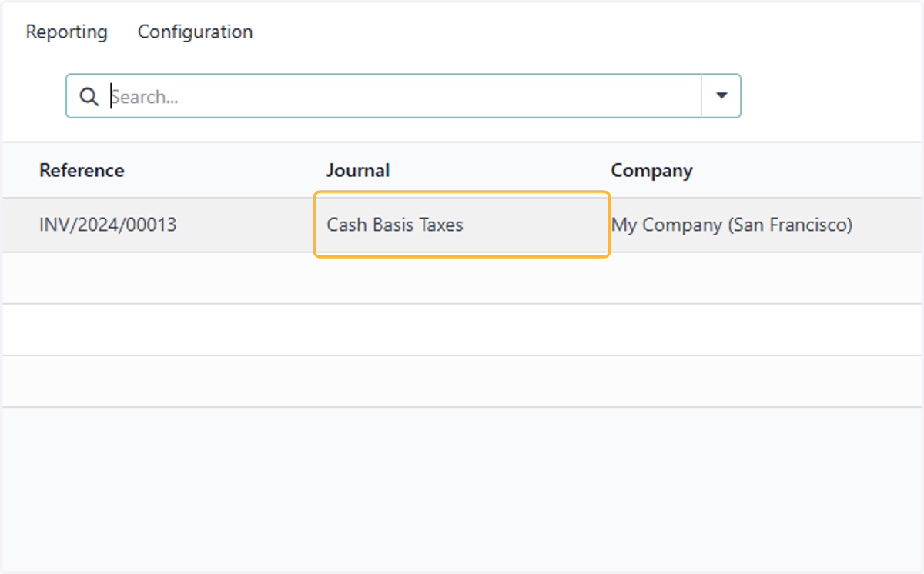Sort by the Journal column header
This screenshot has height=574, width=924.
[x=358, y=170]
